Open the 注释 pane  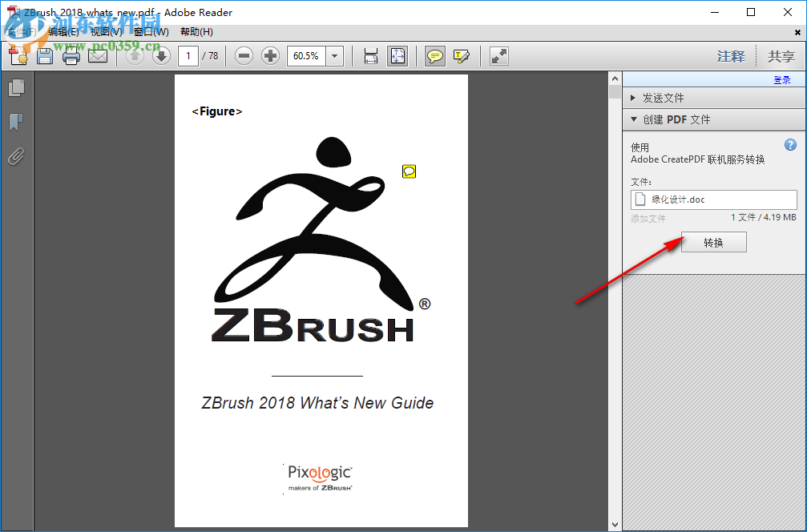tap(731, 56)
